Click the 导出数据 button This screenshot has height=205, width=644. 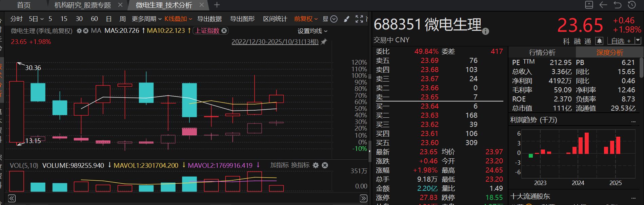[209, 19]
